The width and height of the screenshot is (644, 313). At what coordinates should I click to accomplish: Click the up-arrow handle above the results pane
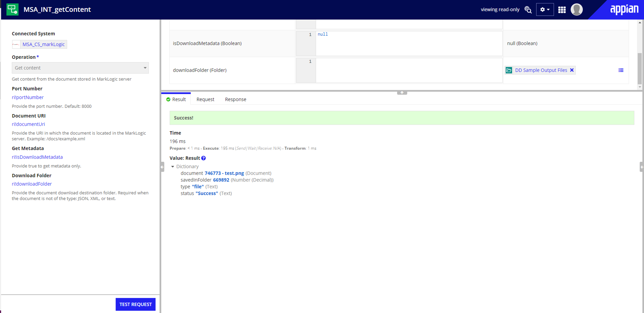pyautogui.click(x=402, y=93)
